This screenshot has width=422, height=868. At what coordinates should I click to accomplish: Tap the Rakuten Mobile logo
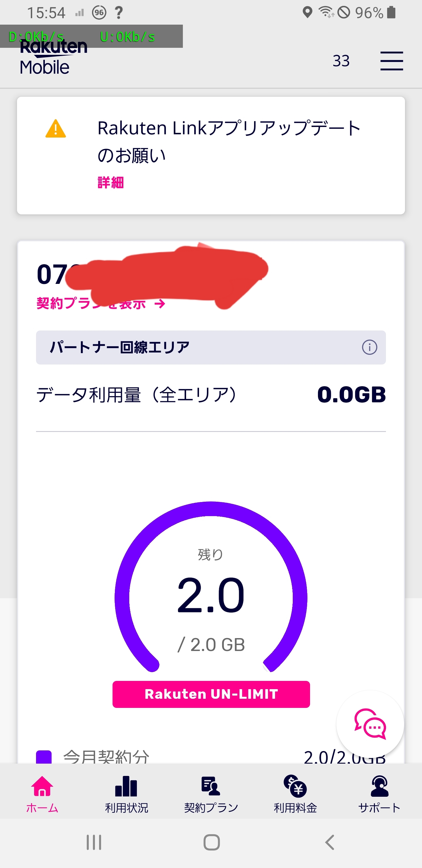pos(54,57)
